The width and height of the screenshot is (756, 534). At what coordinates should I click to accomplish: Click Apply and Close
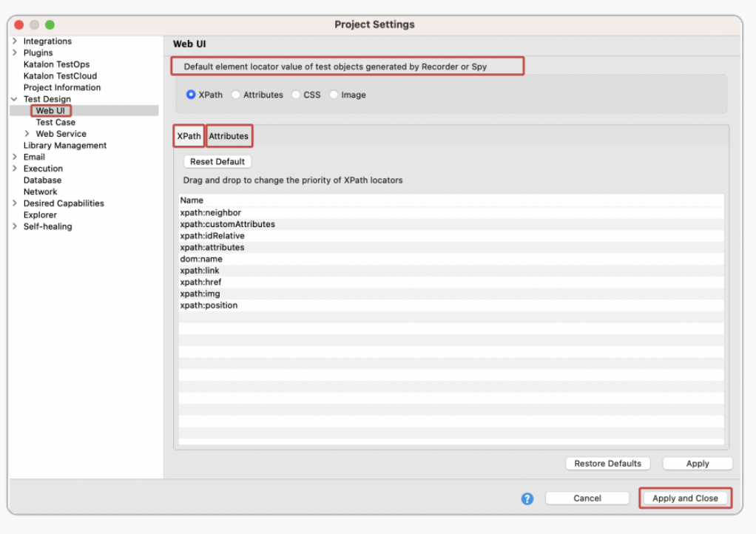pyautogui.click(x=685, y=498)
